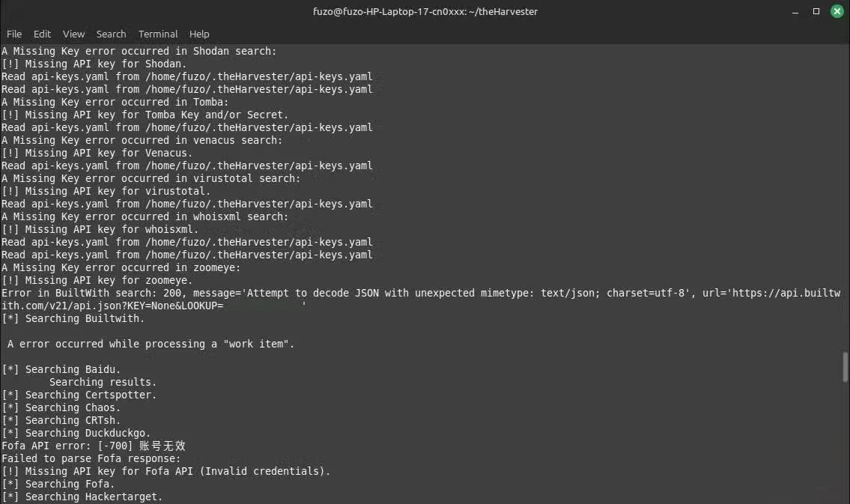Click the "Searching CRTsh." output line
This screenshot has height=504, width=850.
61,420
